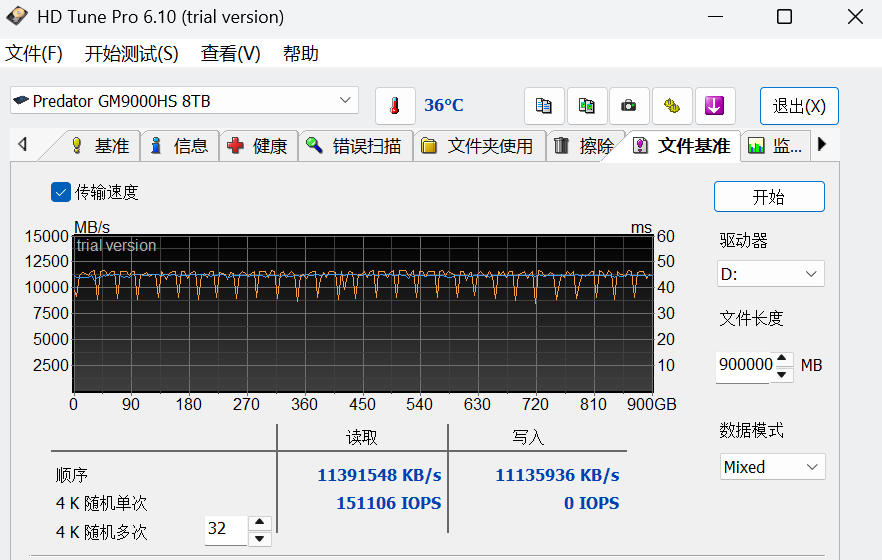This screenshot has height=560, width=882.
Task: Click the 写入 column header
Action: 528,437
